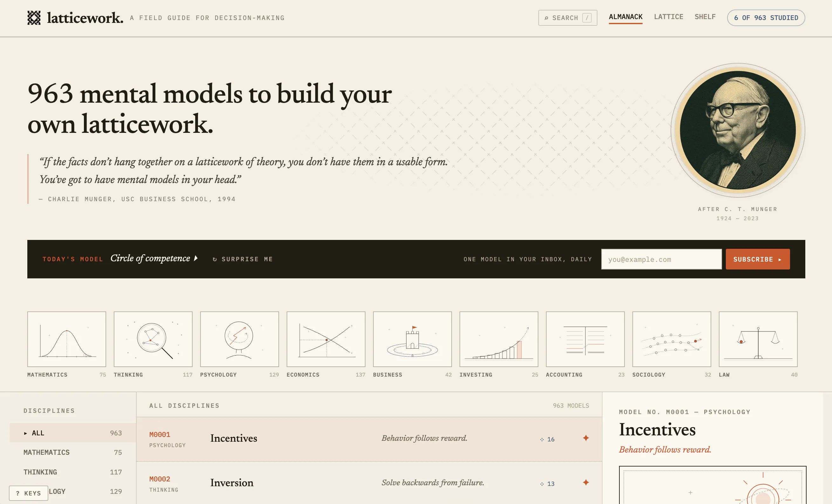832x504 pixels.
Task: Open the Thinking magnifier card
Action: pos(153,339)
